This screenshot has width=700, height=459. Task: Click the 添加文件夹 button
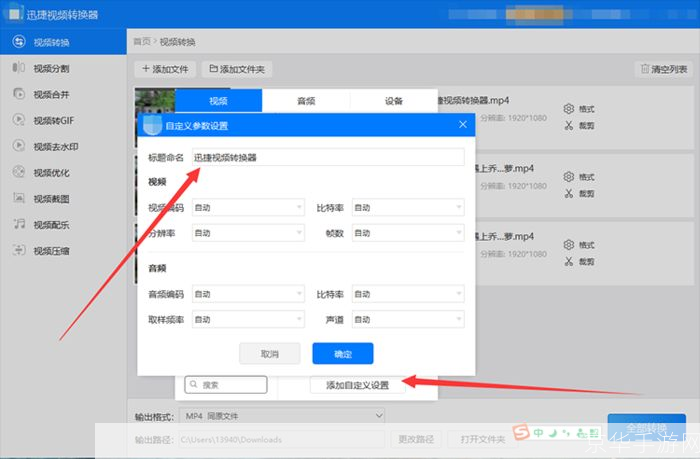237,69
